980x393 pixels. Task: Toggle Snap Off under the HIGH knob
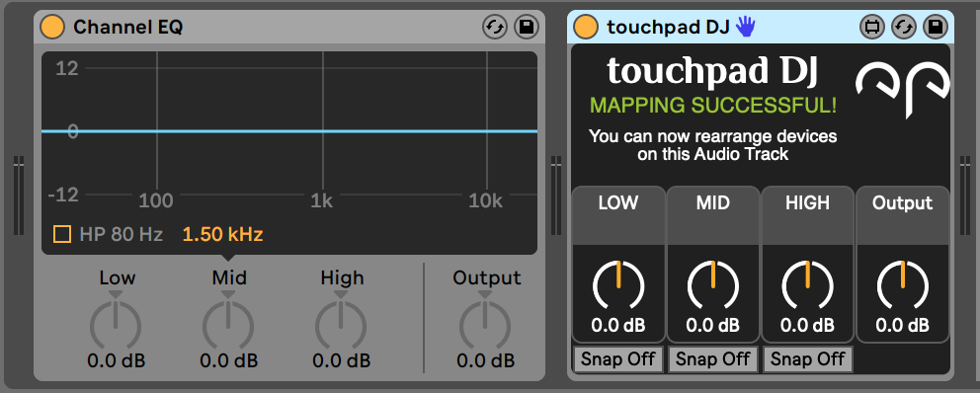tap(807, 359)
